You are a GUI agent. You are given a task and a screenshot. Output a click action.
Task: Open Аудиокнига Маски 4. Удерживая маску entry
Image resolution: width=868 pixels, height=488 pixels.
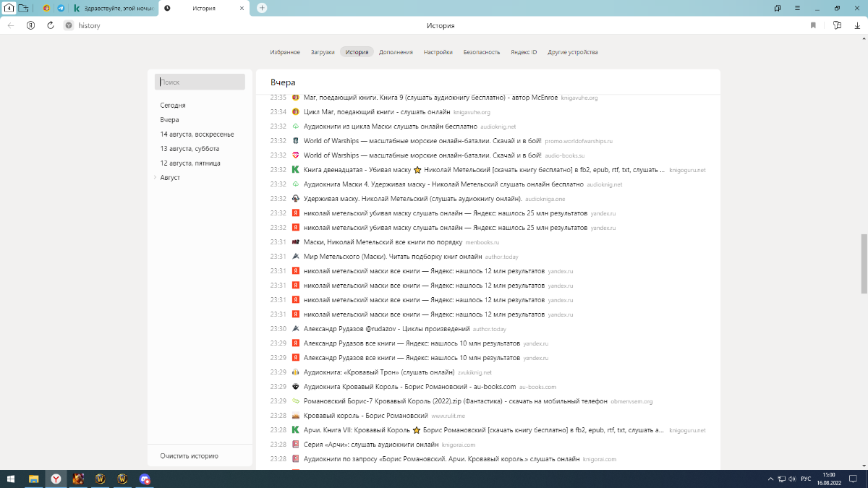(x=444, y=184)
